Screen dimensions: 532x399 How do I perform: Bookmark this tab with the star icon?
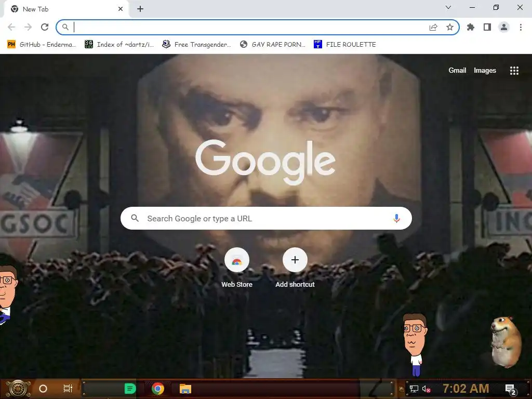pos(450,27)
